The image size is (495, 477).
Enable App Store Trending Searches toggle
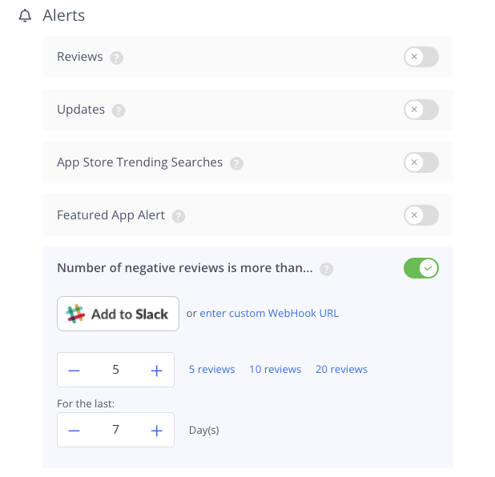tap(421, 162)
